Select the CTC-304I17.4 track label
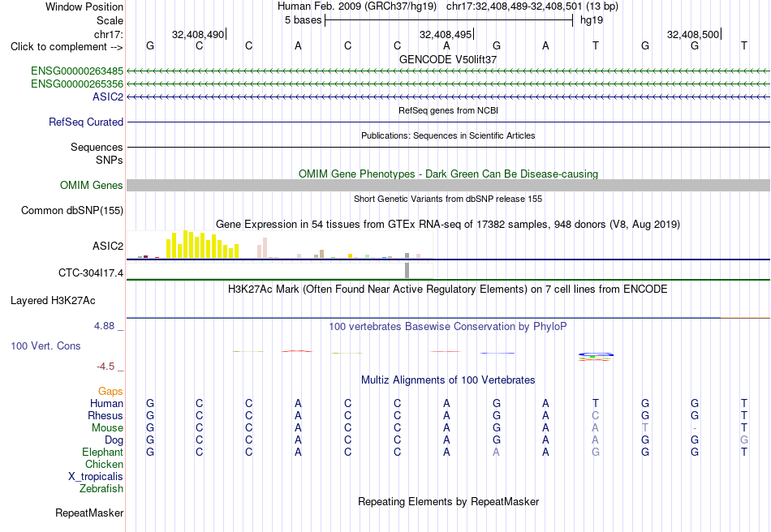This screenshot has height=532, width=771. 91,272
